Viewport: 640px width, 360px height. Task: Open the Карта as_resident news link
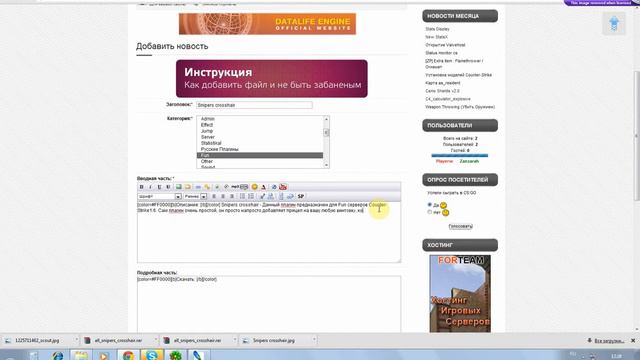click(442, 83)
